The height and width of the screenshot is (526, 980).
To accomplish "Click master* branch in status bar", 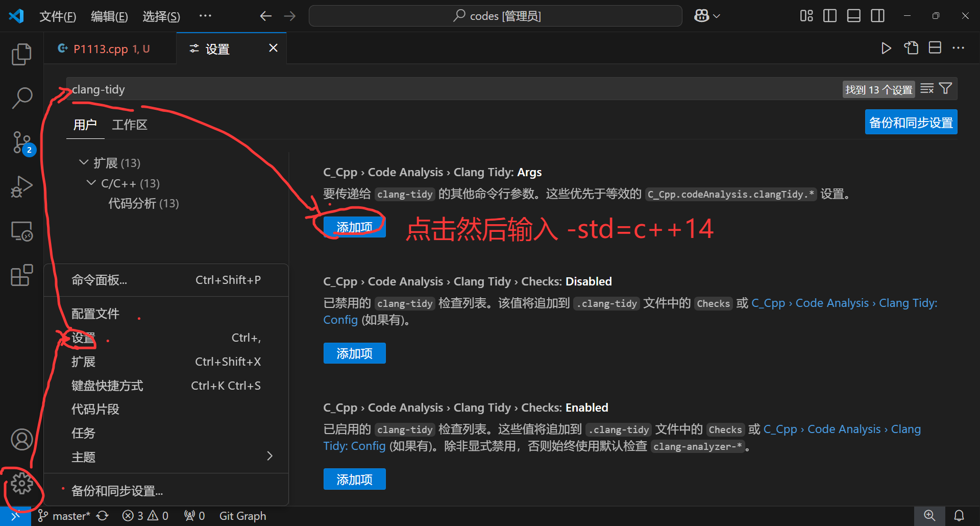I will (x=64, y=516).
